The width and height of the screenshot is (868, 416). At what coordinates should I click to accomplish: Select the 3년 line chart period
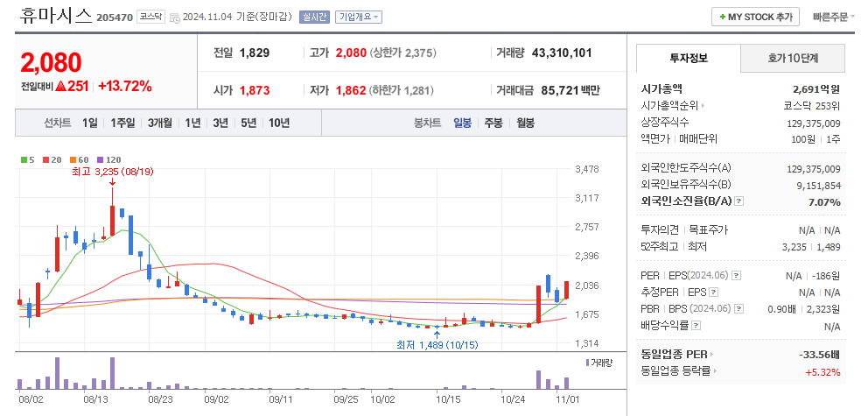(x=220, y=123)
